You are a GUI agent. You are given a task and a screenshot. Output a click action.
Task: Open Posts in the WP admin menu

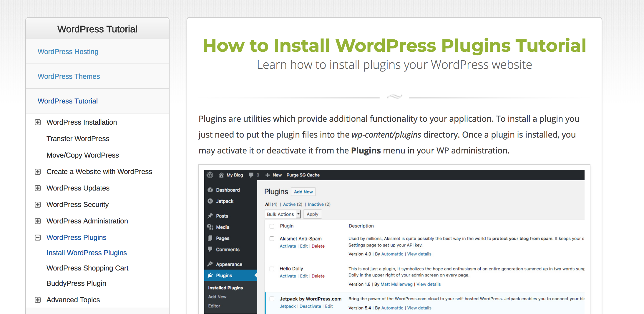[x=222, y=216]
